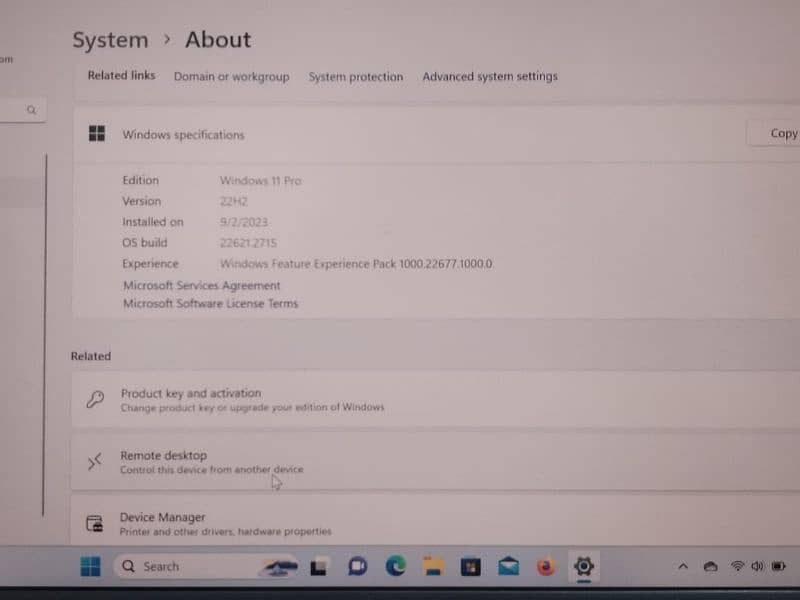The height and width of the screenshot is (600, 800).
Task: Open Microsoft Edge from the taskbar
Action: click(396, 567)
